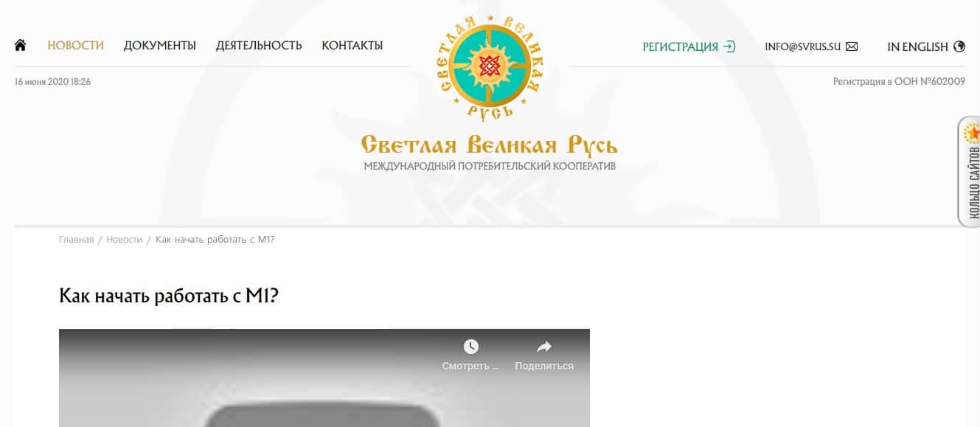
Task: Go to home via the house icon
Action: [21, 46]
